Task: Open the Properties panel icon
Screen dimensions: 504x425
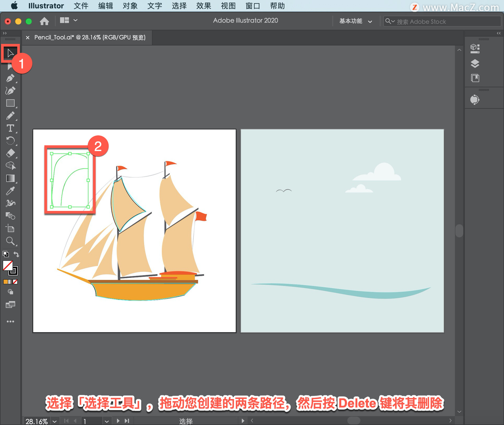Action: 475,49
